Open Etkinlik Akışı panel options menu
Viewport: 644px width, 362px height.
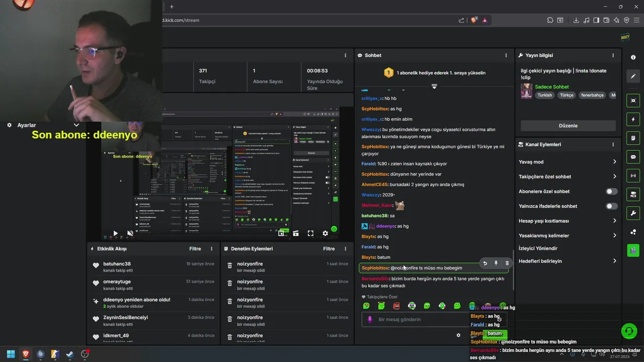click(211, 249)
